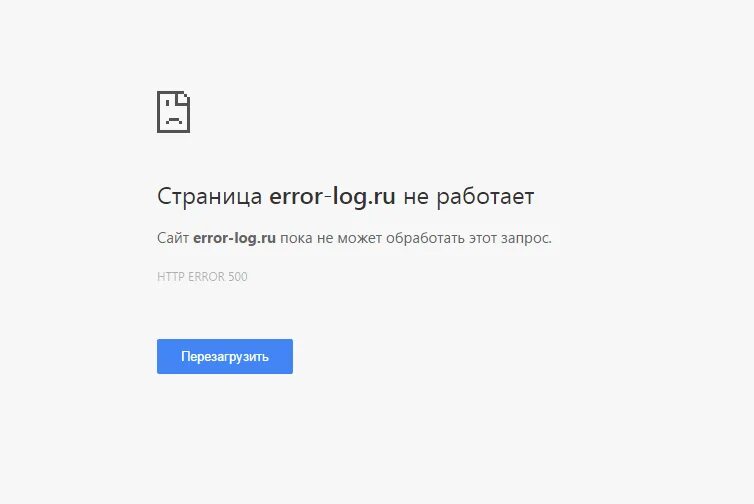
Task: Click bold error-log.ru in the heading
Action: (332, 196)
